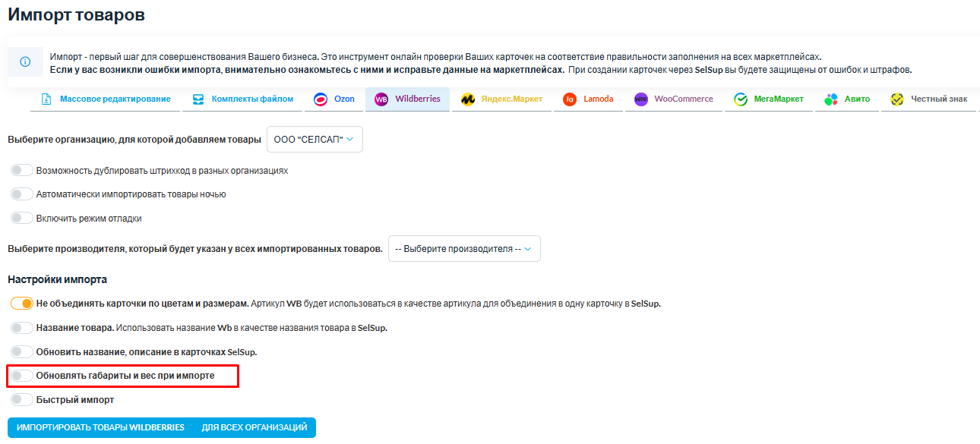
Task: Switch to the МегаМаркет tab
Action: tap(769, 99)
